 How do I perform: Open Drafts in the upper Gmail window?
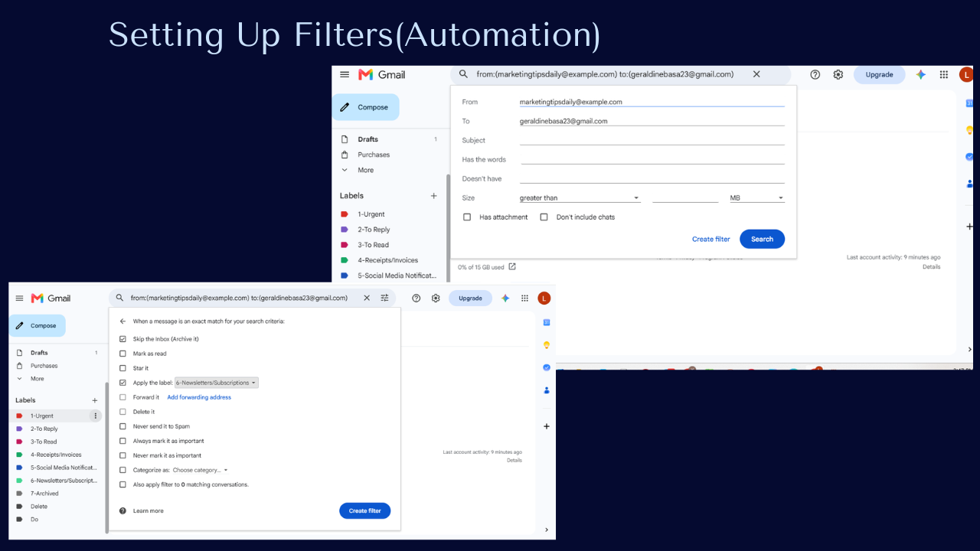click(367, 139)
